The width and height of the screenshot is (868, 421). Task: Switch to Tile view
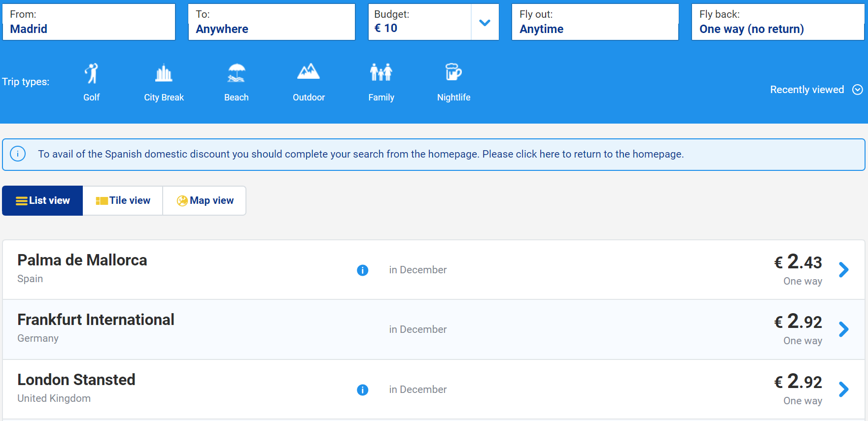coord(123,200)
